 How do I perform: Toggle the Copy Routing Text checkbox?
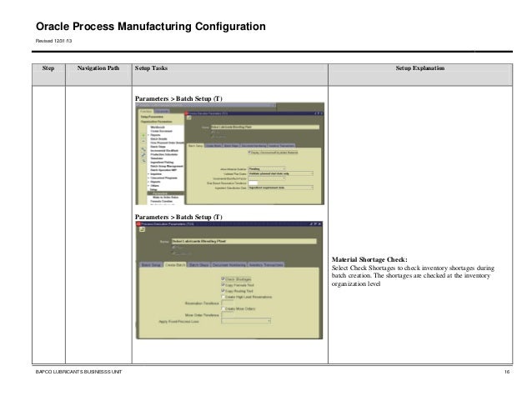point(223,291)
